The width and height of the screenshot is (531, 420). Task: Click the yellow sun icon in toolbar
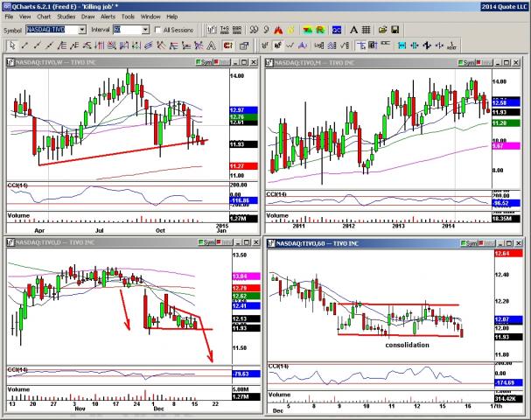pyautogui.click(x=290, y=30)
